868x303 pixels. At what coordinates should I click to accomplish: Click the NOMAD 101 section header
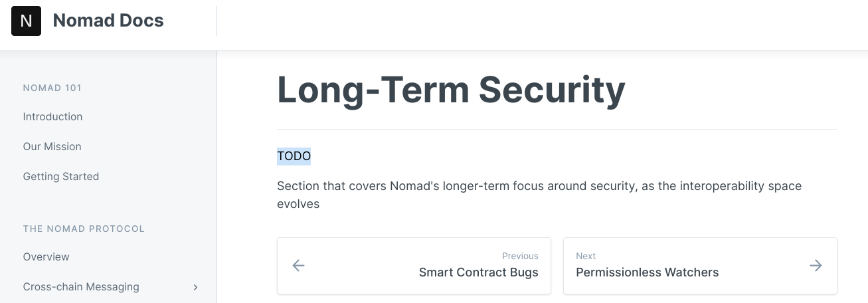coord(52,88)
